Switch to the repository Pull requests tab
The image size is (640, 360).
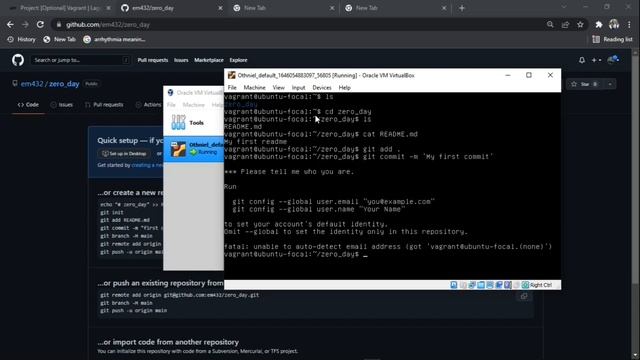pos(104,105)
